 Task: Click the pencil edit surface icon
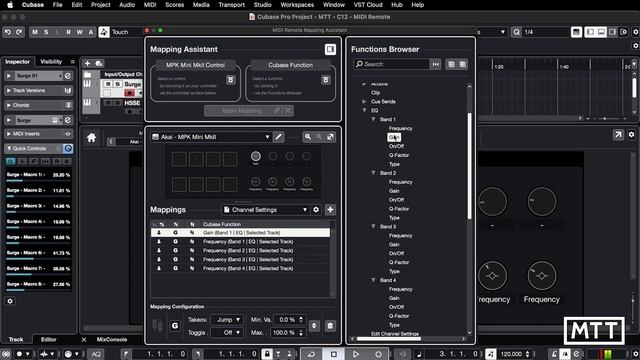coord(278,137)
